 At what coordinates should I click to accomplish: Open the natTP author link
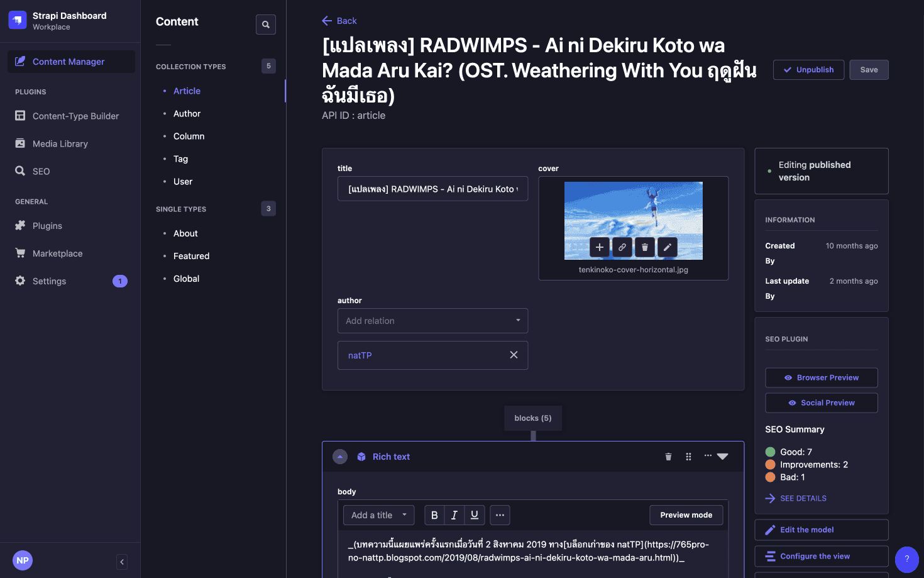(360, 355)
